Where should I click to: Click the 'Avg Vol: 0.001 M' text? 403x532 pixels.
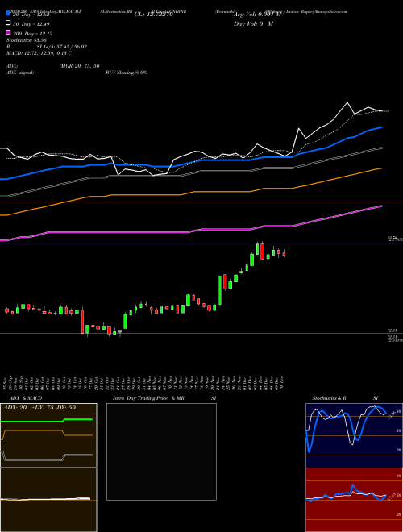pos(258,15)
